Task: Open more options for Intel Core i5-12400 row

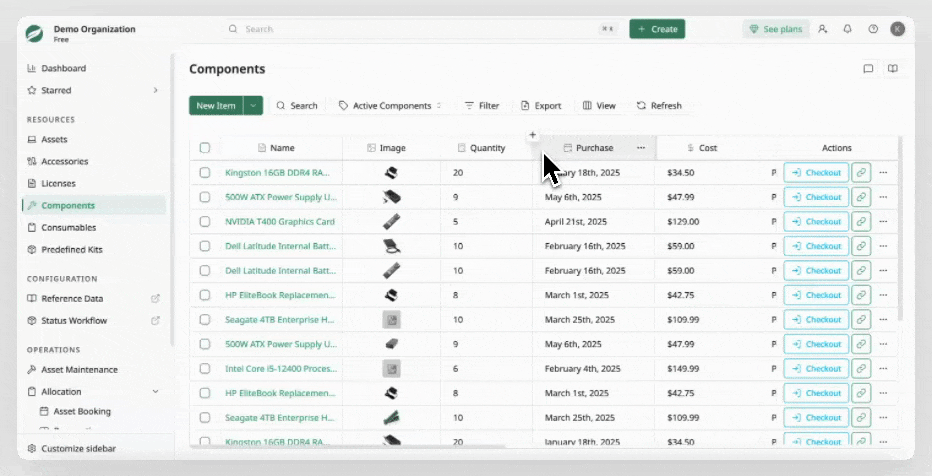Action: [883, 368]
